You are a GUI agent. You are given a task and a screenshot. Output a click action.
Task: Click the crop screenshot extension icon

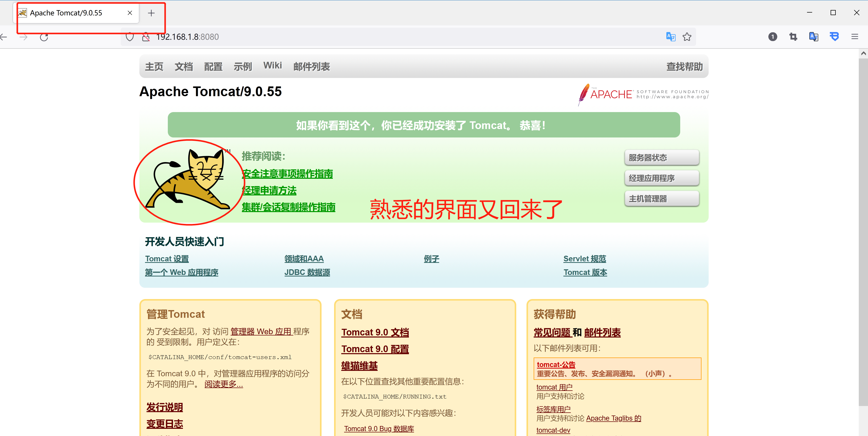[793, 37]
